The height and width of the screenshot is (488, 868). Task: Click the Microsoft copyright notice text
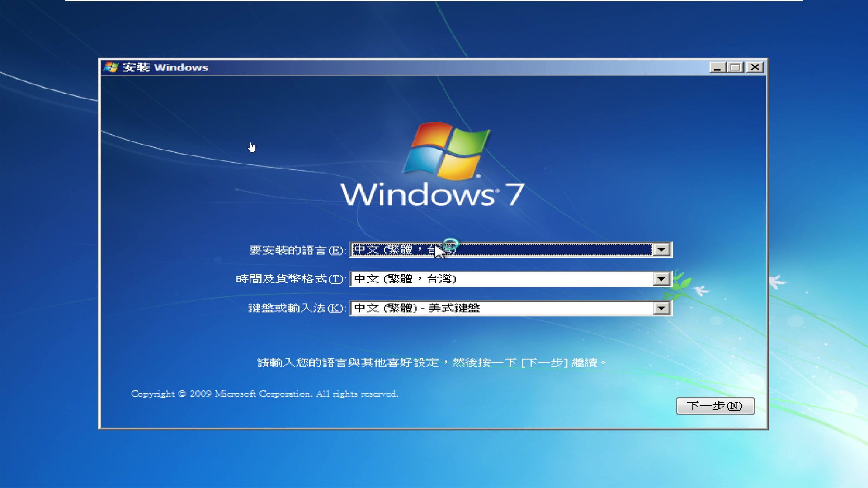click(264, 394)
